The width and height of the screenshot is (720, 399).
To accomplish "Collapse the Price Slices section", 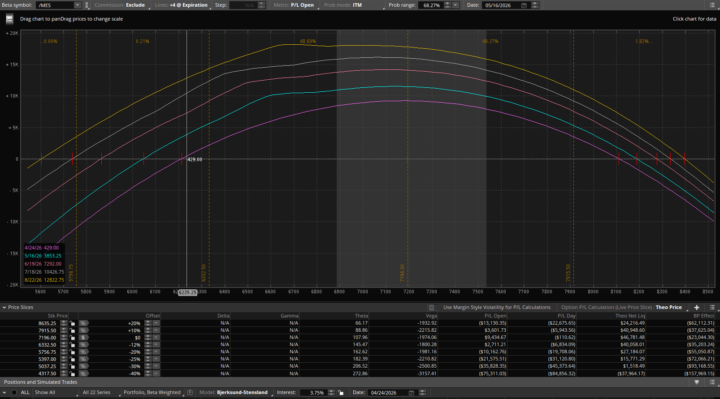I will click(4, 307).
